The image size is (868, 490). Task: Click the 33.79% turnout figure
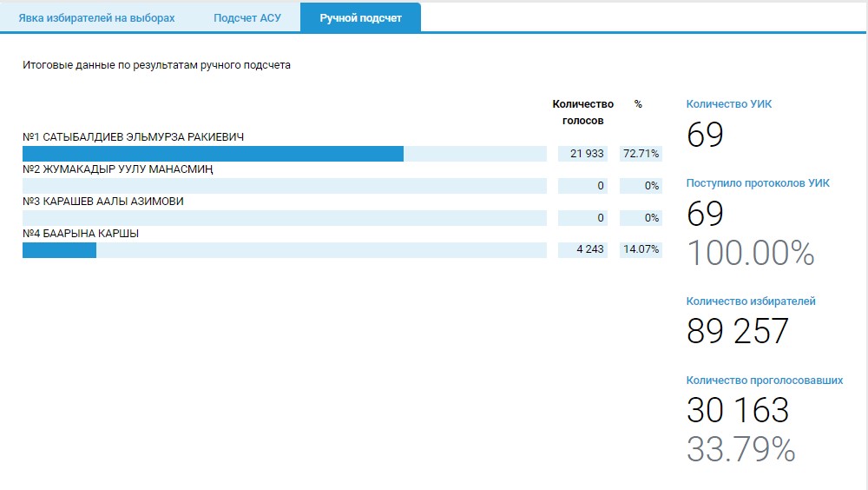click(740, 449)
